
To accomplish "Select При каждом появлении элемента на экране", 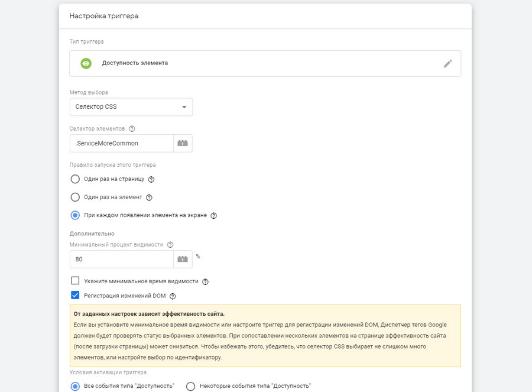I will click(75, 215).
